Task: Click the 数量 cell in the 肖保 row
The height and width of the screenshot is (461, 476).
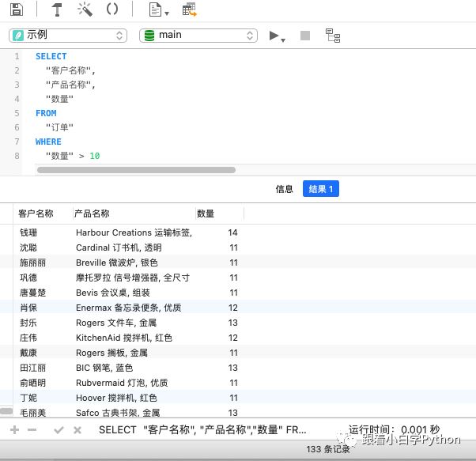Action: (232, 308)
